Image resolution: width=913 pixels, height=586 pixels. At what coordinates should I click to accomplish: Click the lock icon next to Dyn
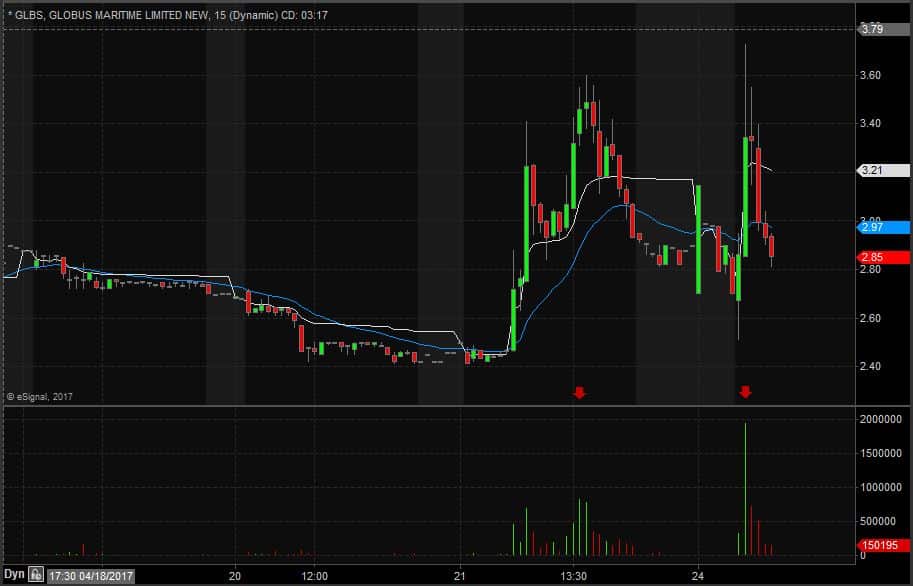[x=36, y=575]
